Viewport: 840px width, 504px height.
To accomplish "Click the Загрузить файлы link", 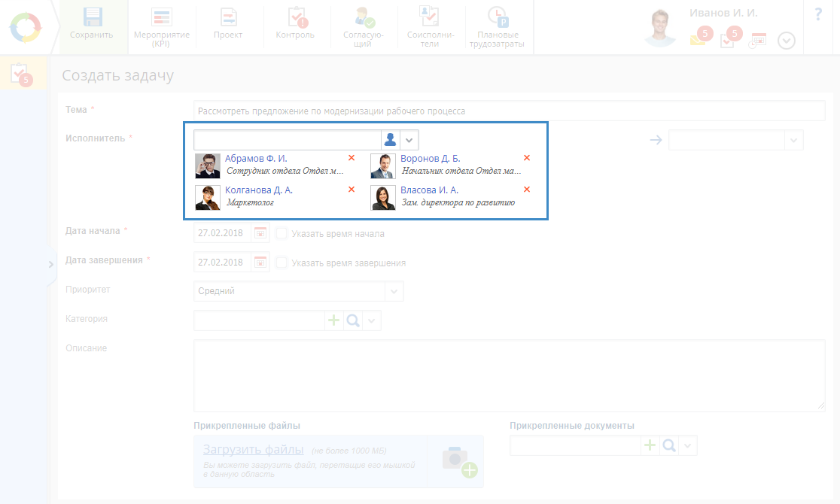I will tap(254, 449).
